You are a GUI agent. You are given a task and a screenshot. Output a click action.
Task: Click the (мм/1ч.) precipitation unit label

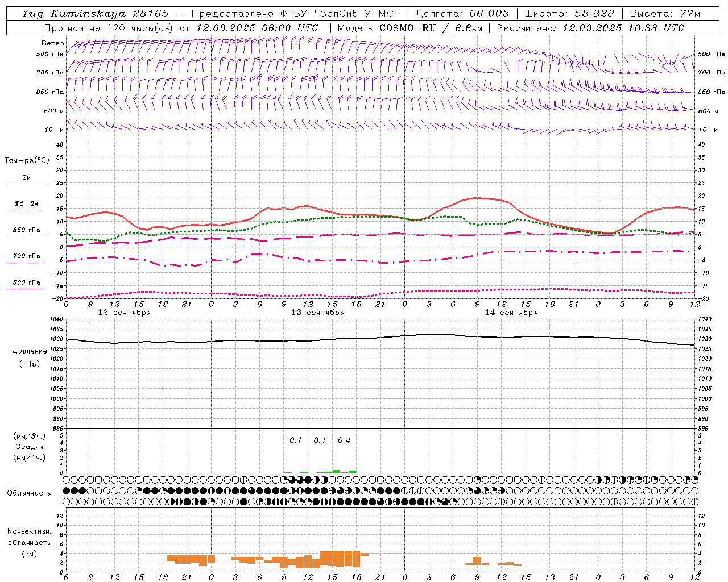click(x=29, y=458)
